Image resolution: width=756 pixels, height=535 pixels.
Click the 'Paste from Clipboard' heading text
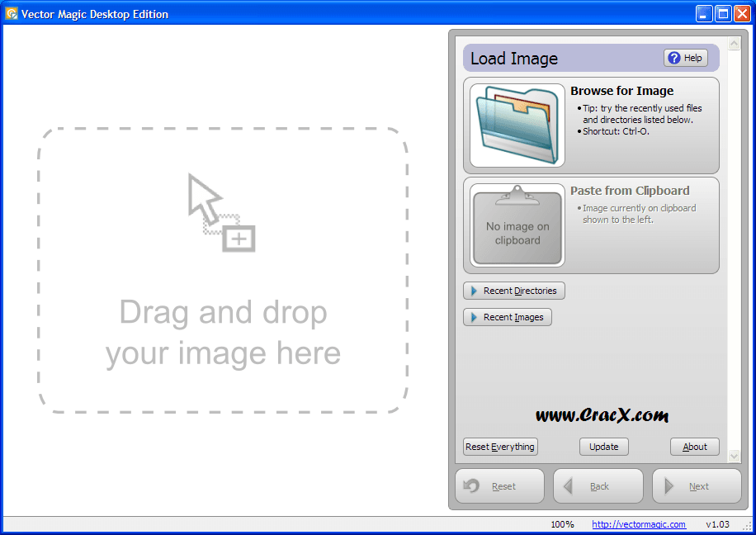tap(630, 191)
